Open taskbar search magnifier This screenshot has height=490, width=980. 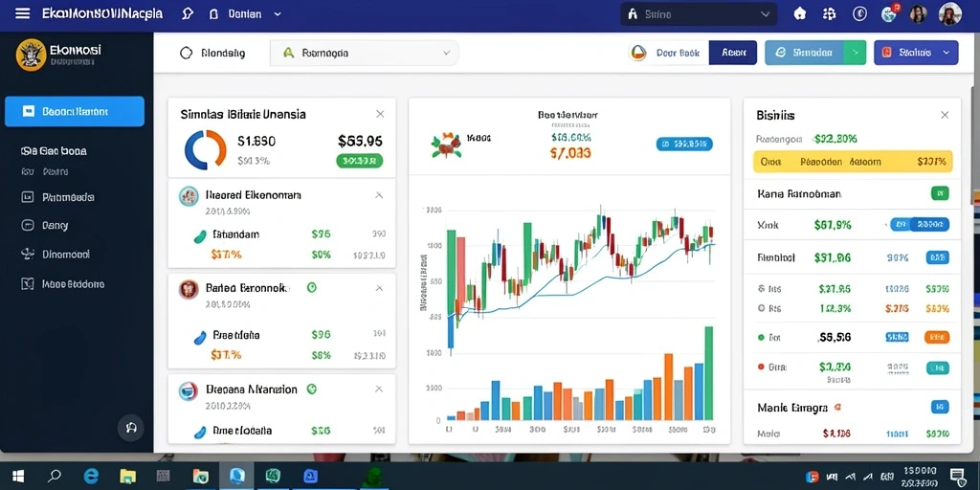55,477
